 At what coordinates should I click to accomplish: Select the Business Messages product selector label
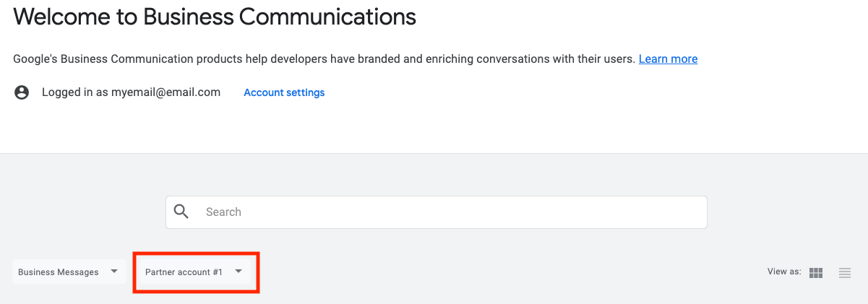58,272
